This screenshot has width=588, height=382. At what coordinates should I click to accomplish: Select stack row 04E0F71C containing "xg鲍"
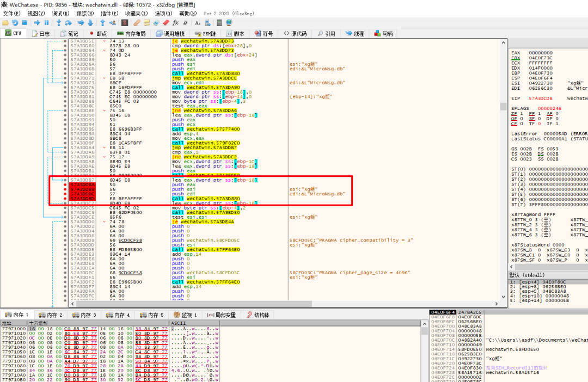pyautogui.click(x=509, y=359)
